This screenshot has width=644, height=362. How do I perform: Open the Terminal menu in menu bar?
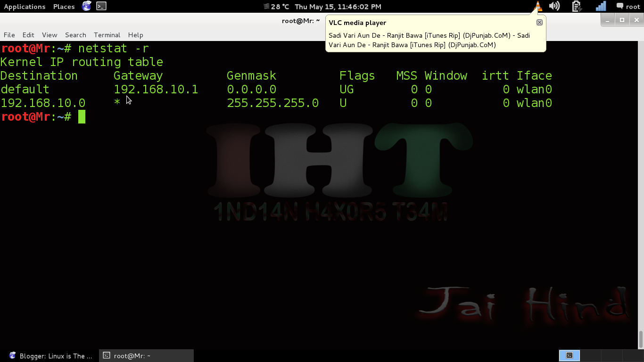pyautogui.click(x=107, y=35)
